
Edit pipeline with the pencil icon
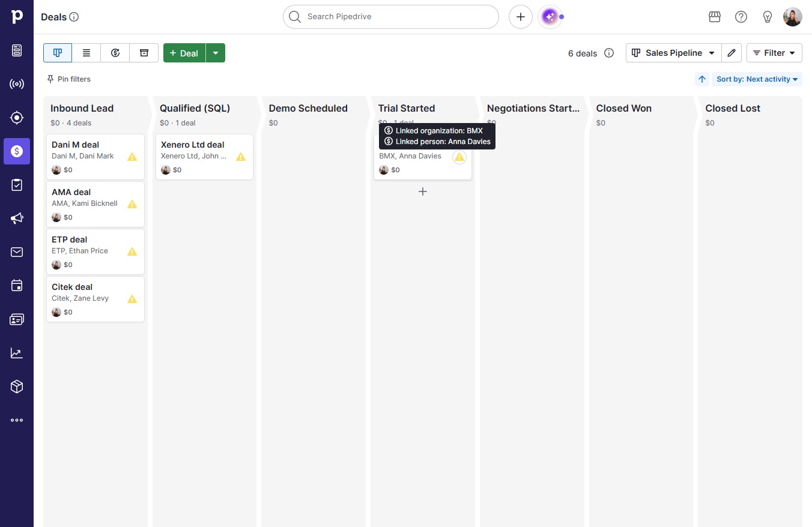(x=732, y=53)
